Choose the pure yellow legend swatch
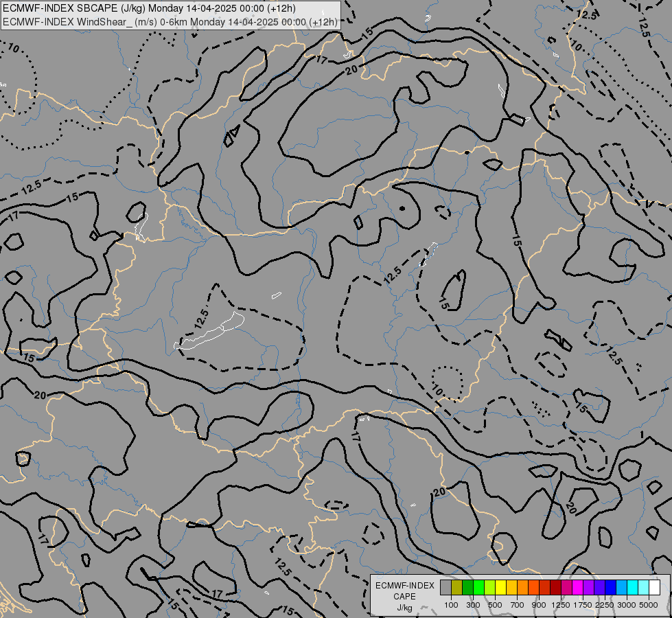This screenshot has width=672, height=618. [x=500, y=587]
